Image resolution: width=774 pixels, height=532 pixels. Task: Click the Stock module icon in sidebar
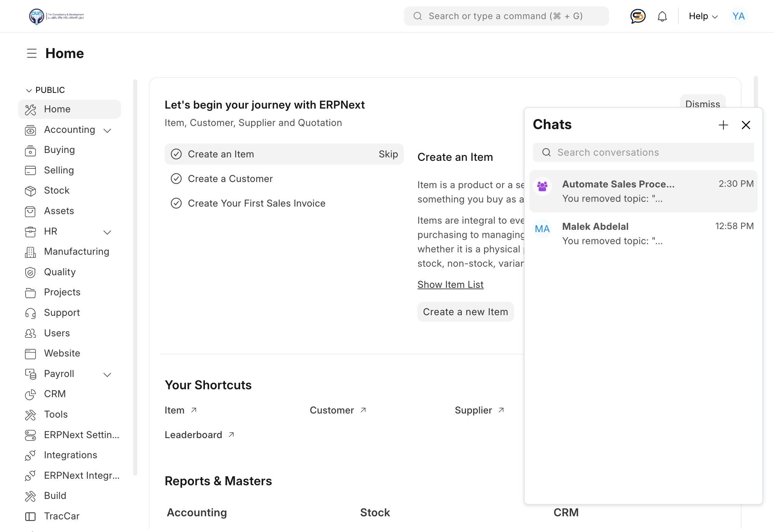(30, 191)
